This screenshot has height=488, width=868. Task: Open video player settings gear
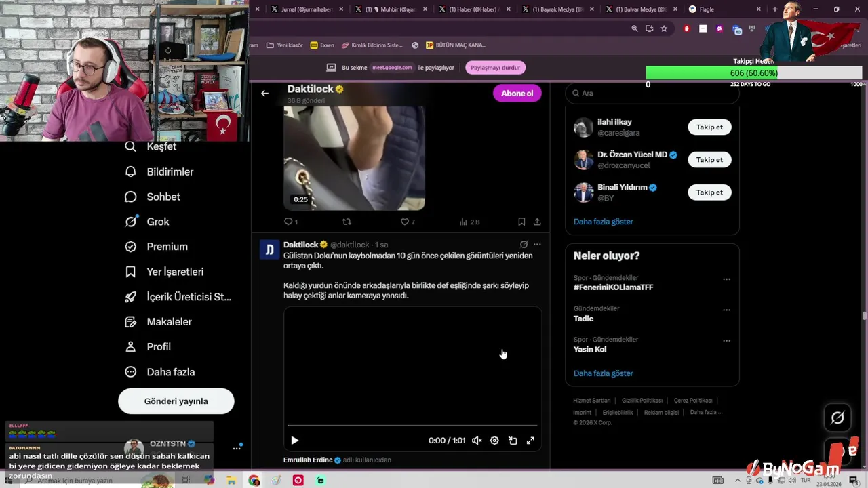(494, 441)
